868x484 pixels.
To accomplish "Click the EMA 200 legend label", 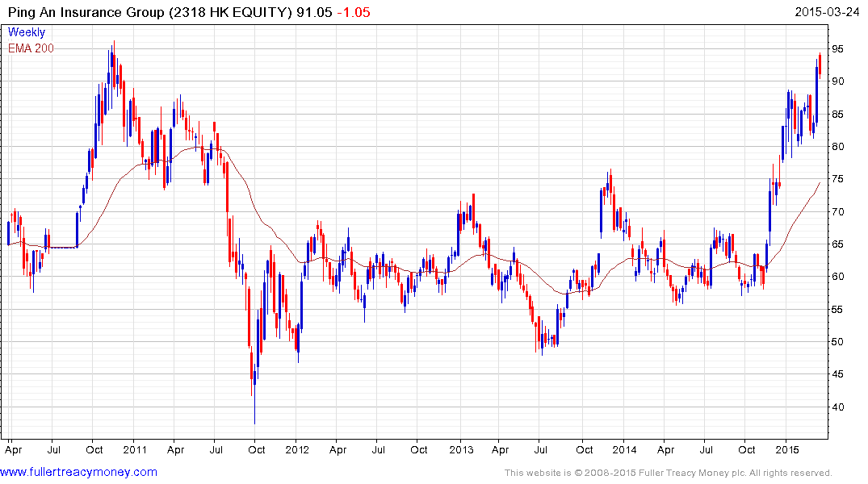I will tap(31, 48).
